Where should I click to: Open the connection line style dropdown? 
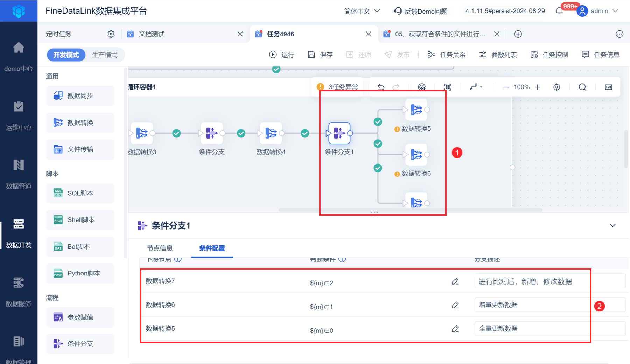[x=476, y=87]
